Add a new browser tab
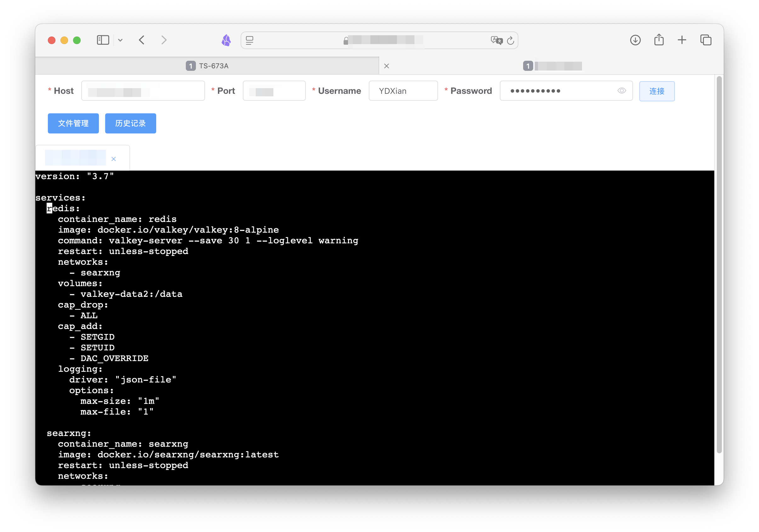Image resolution: width=759 pixels, height=532 pixels. (682, 40)
